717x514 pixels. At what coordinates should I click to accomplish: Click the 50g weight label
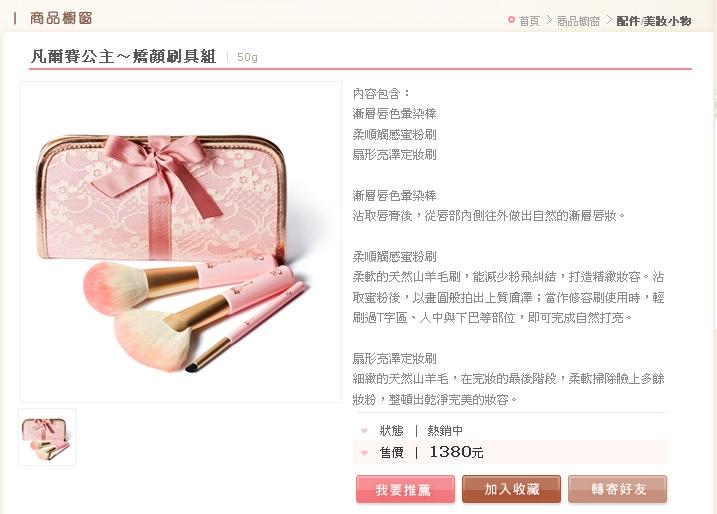(247, 57)
